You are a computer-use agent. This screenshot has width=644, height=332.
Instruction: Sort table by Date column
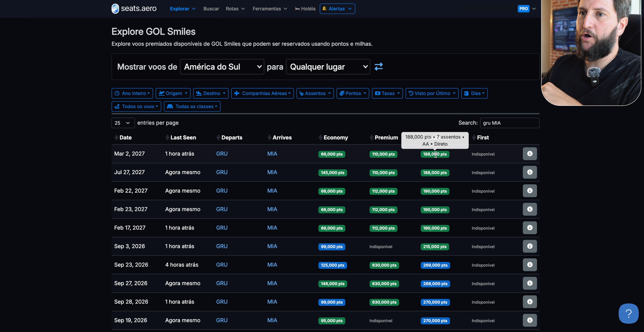(x=125, y=138)
